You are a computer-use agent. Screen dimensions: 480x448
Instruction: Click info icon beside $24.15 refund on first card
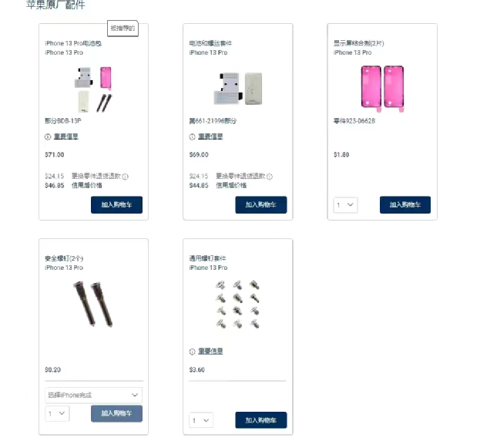click(x=126, y=177)
